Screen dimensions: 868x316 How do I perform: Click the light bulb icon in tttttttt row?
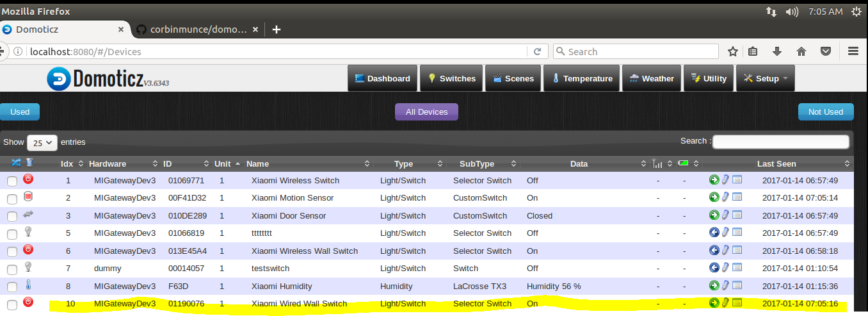tap(28, 231)
